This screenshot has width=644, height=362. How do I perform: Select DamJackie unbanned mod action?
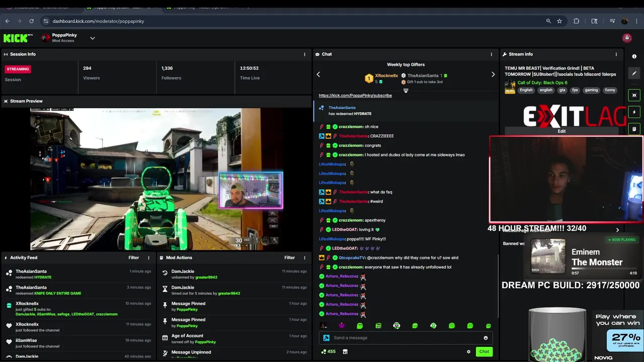pyautogui.click(x=235, y=274)
